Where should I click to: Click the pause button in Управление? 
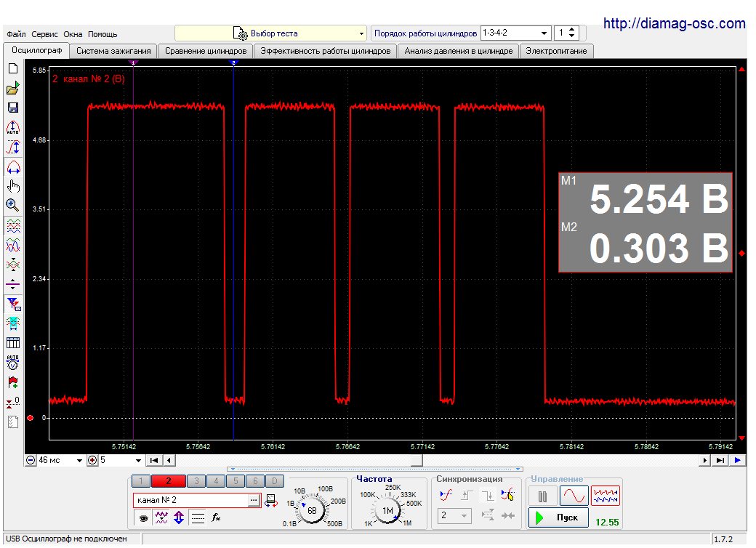[x=542, y=496]
